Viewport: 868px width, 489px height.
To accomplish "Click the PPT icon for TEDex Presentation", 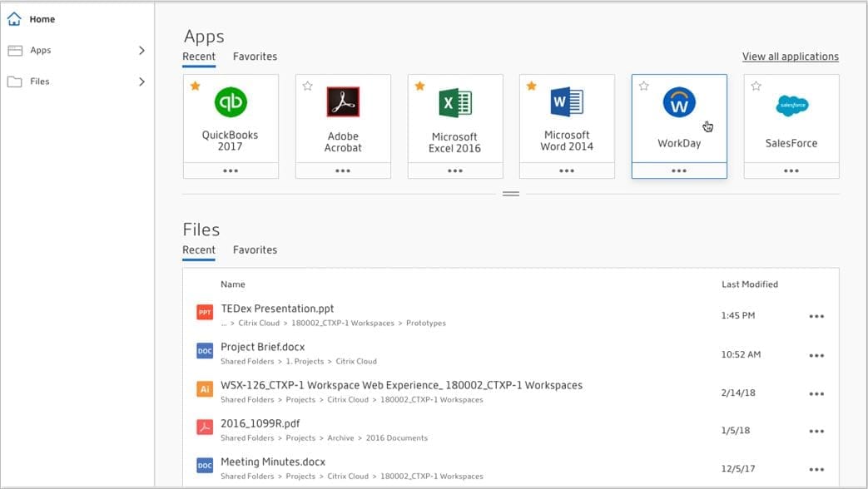I will 205,313.
